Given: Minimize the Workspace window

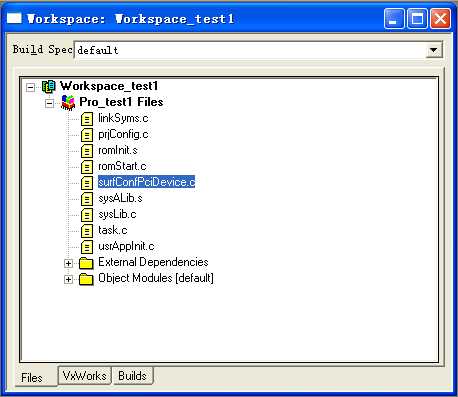Looking at the screenshot, I should point(394,19).
